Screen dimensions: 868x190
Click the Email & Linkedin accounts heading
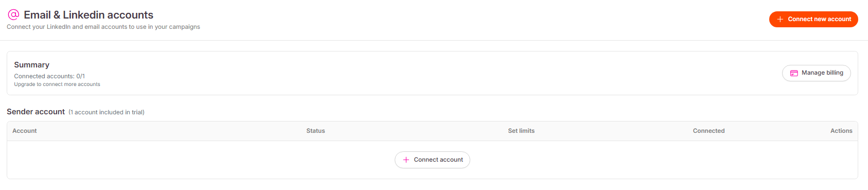(88, 15)
